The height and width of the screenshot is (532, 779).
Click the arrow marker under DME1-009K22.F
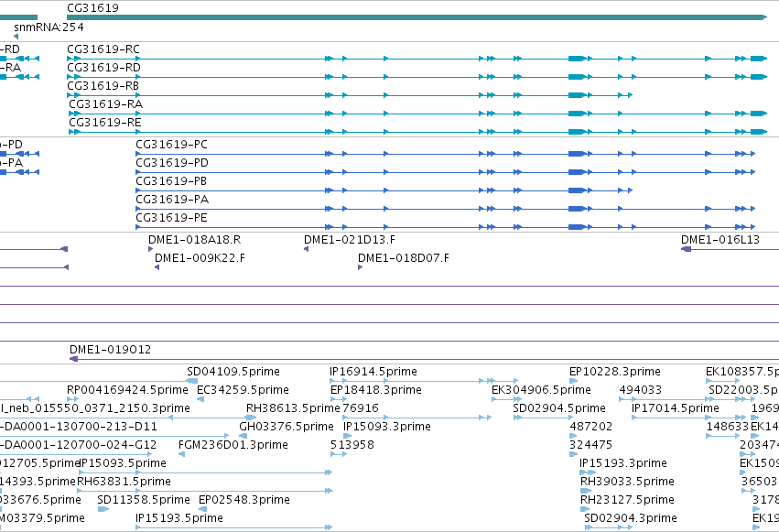click(x=157, y=267)
